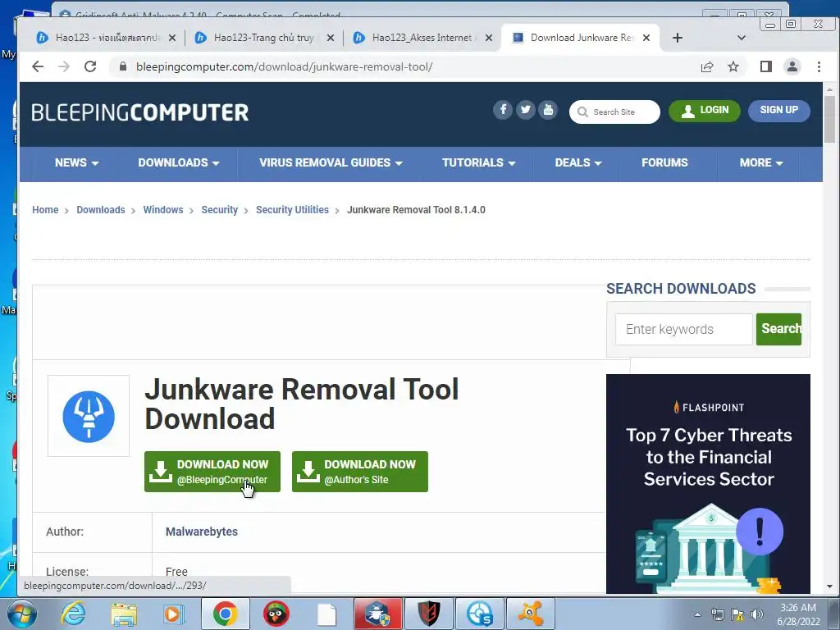Open Security breadcrumb link
The height and width of the screenshot is (630, 840).
click(x=220, y=210)
